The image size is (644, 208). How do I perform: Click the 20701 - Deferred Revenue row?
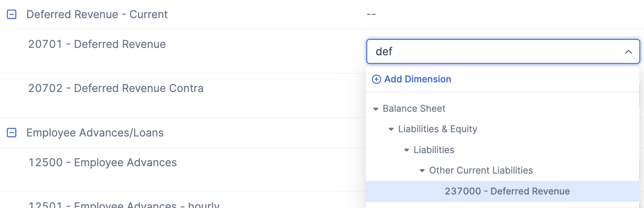(182, 51)
